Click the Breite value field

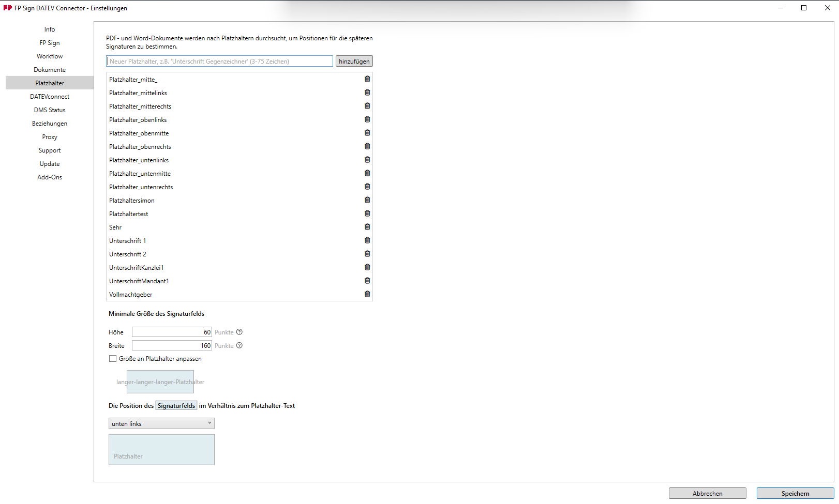click(x=172, y=345)
